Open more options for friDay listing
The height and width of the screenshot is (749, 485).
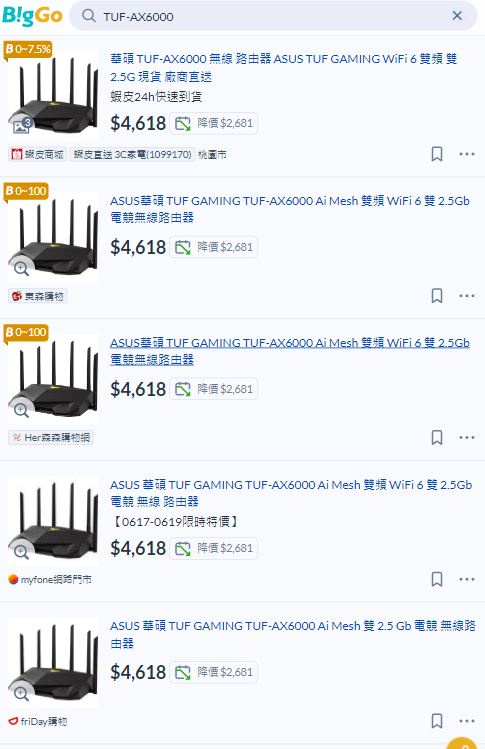point(467,721)
